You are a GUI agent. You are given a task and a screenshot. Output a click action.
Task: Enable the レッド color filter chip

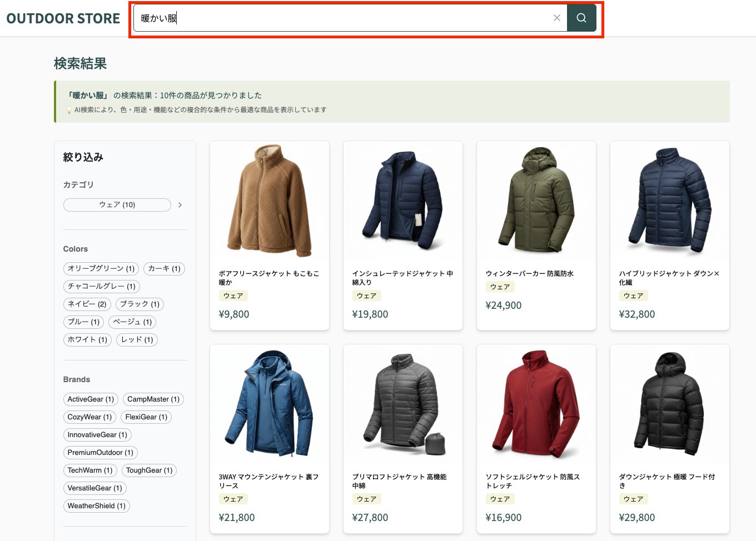137,340
